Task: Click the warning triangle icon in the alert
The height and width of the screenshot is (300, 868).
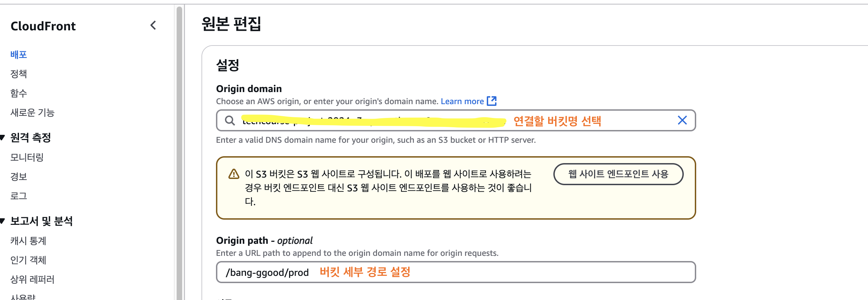Action: (x=234, y=174)
